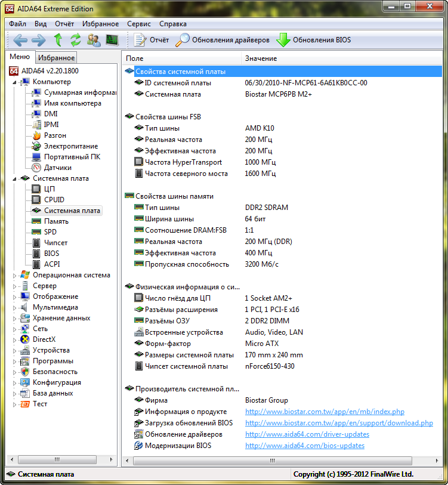Open the Вид menu
This screenshot has height=485, width=448.
(41, 24)
